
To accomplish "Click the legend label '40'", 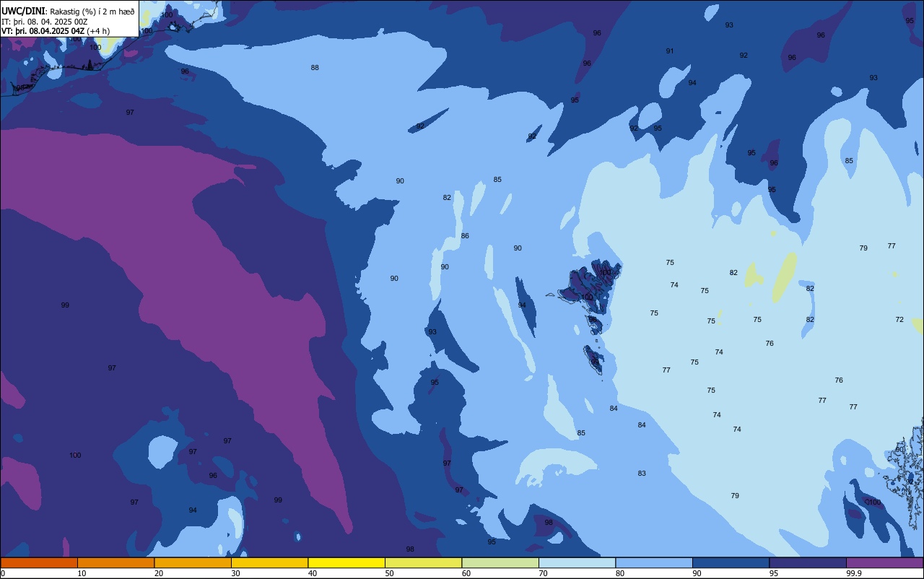I will pos(312,573).
